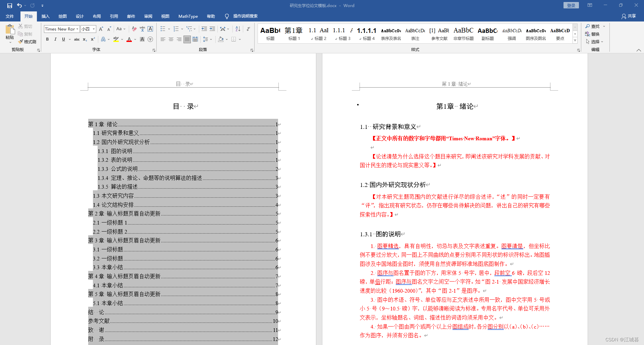Toggle subscript formatting
This screenshot has height=345, width=644.
click(85, 39)
